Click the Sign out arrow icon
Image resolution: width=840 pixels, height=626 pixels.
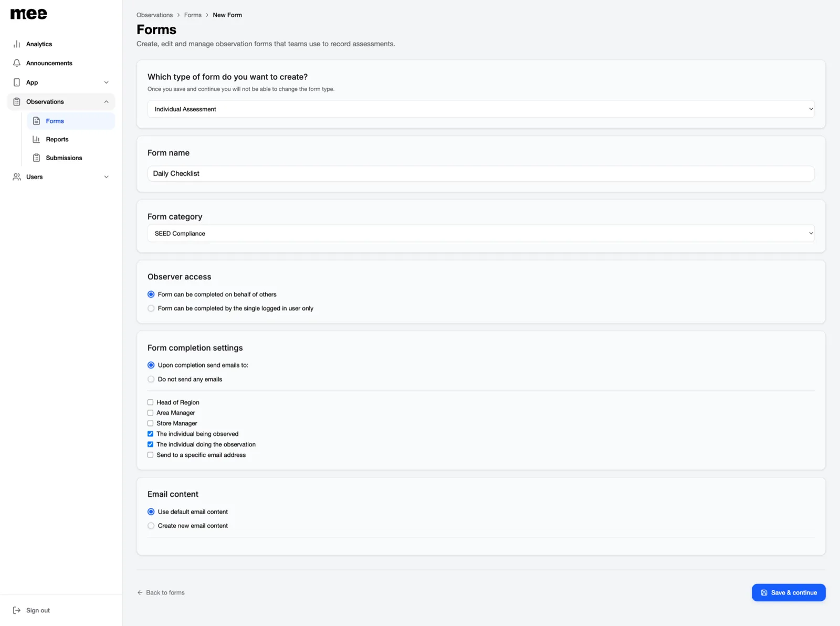coord(17,610)
